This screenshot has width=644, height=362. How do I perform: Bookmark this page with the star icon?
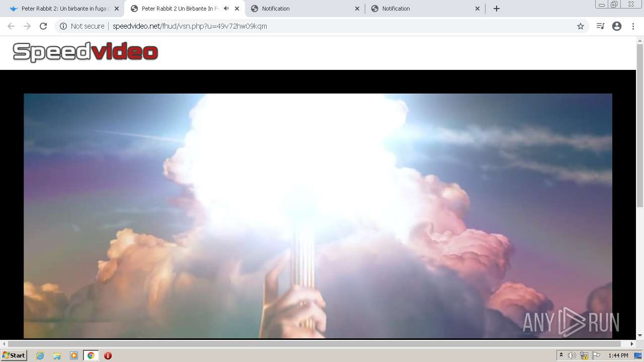point(581,26)
